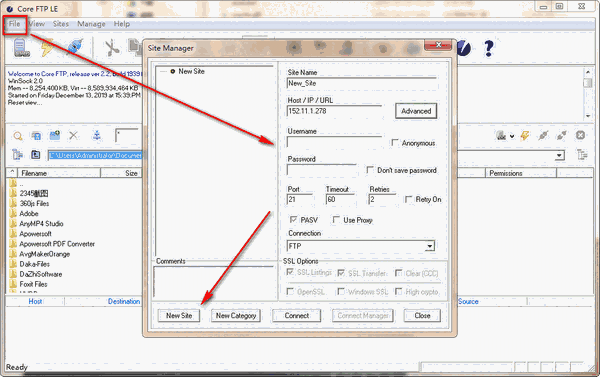
Task: Toggle the SSL Listings checkbox
Action: click(290, 273)
